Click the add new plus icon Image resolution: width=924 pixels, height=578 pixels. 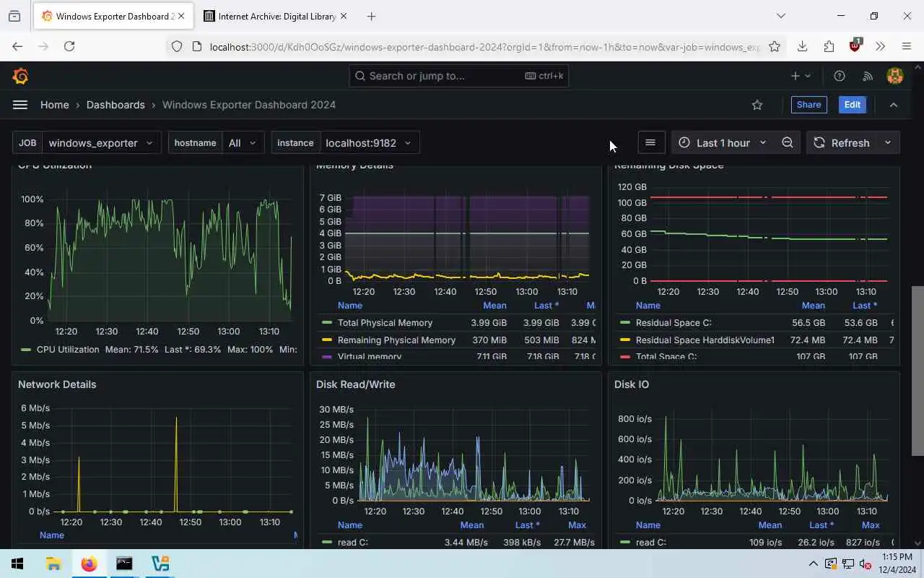[x=801, y=76]
